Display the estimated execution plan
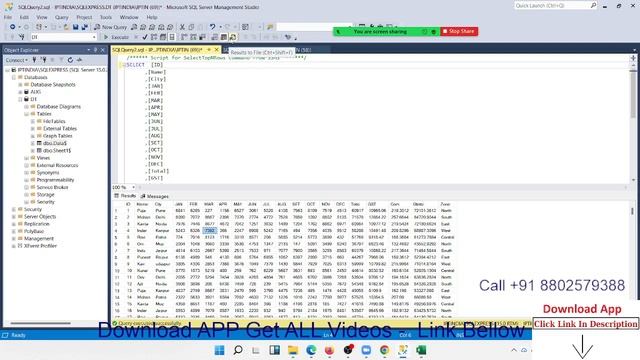Image resolution: width=640 pixels, height=360 pixels. pyautogui.click(x=154, y=37)
